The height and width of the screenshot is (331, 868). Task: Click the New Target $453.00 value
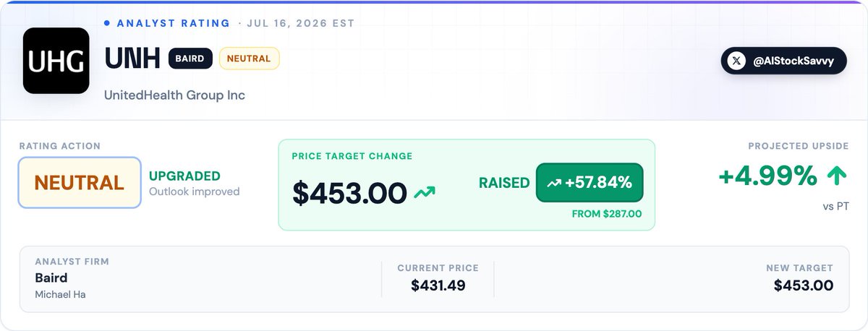click(x=803, y=285)
